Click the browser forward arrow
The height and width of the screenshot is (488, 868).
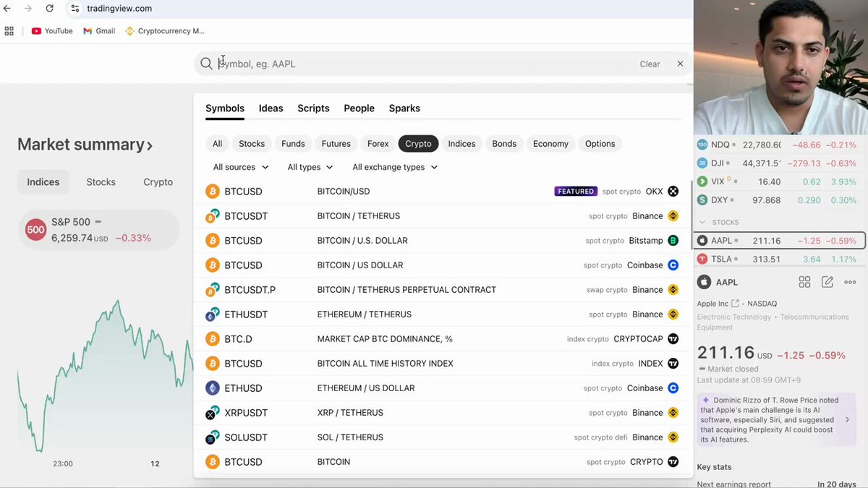(27, 9)
